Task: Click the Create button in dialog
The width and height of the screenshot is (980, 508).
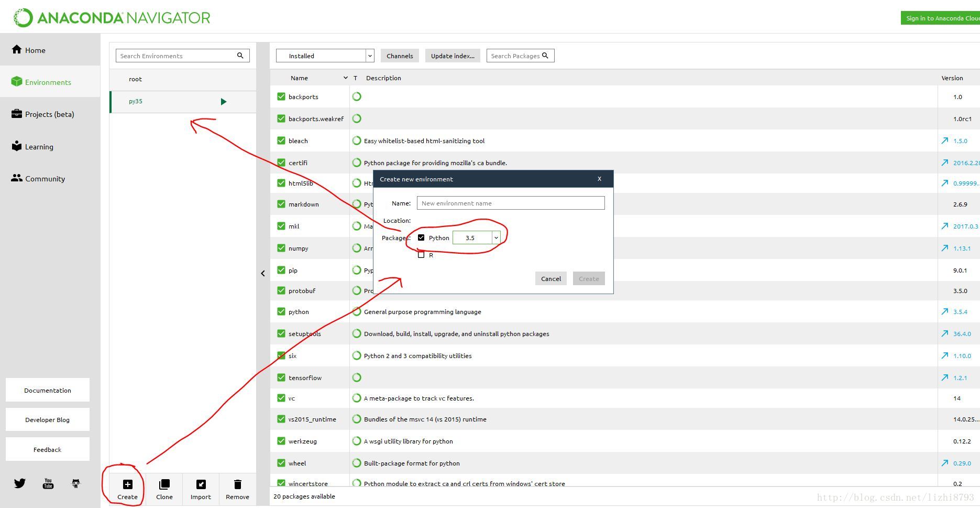Action: tap(589, 278)
